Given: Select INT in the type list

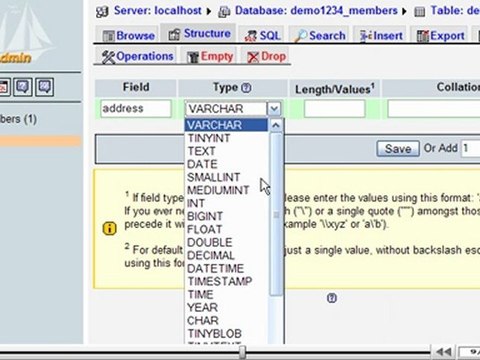Looking at the screenshot, I should (226, 203).
